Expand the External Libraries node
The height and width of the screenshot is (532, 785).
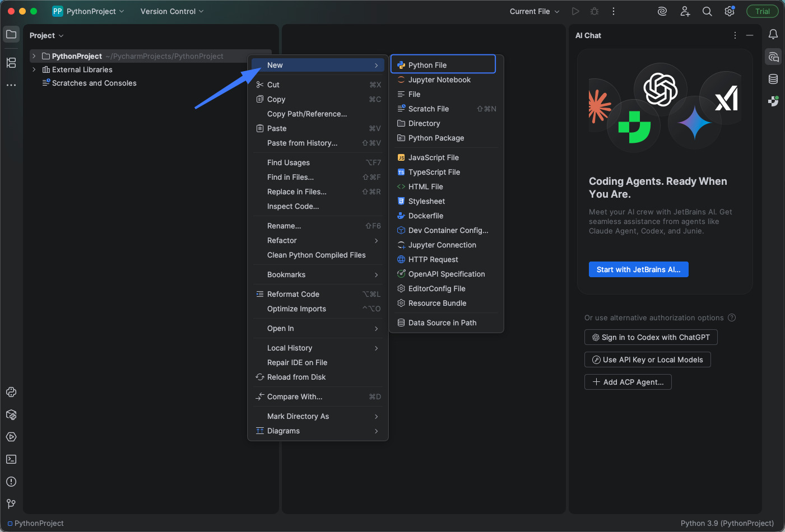(x=34, y=69)
